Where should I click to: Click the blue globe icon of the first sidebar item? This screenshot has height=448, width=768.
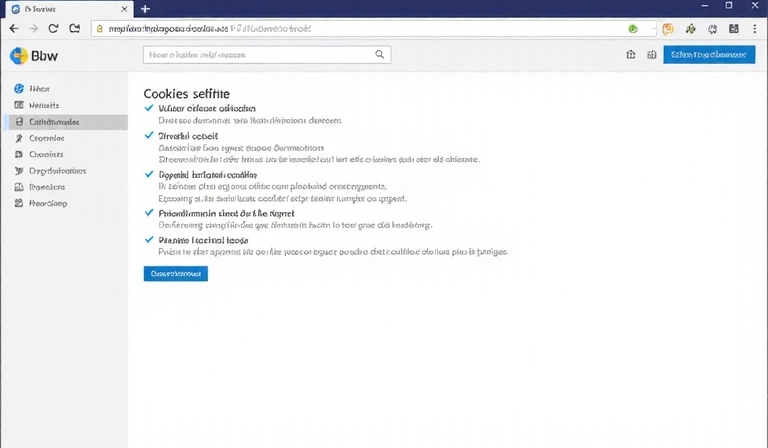[19, 89]
